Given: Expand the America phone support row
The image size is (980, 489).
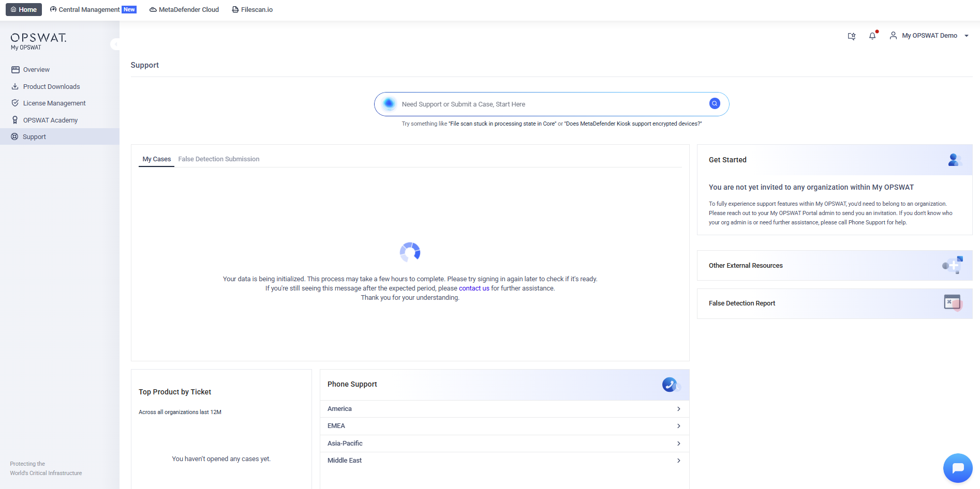Looking at the screenshot, I should point(504,409).
